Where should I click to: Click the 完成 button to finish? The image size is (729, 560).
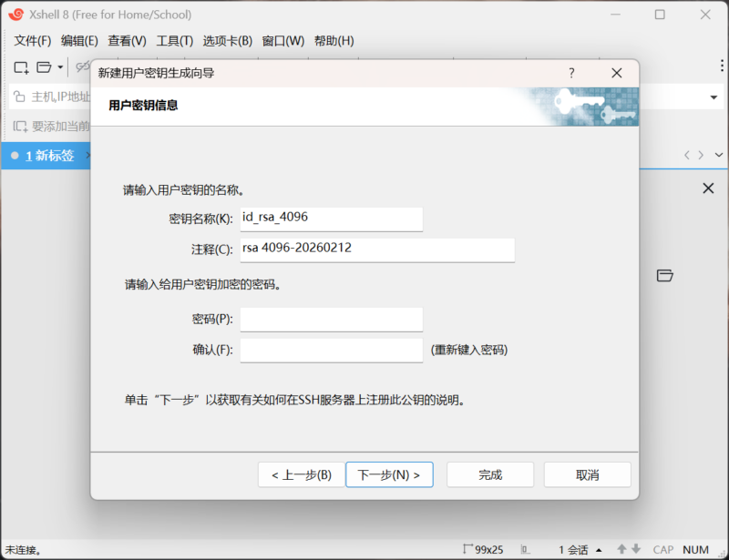490,474
